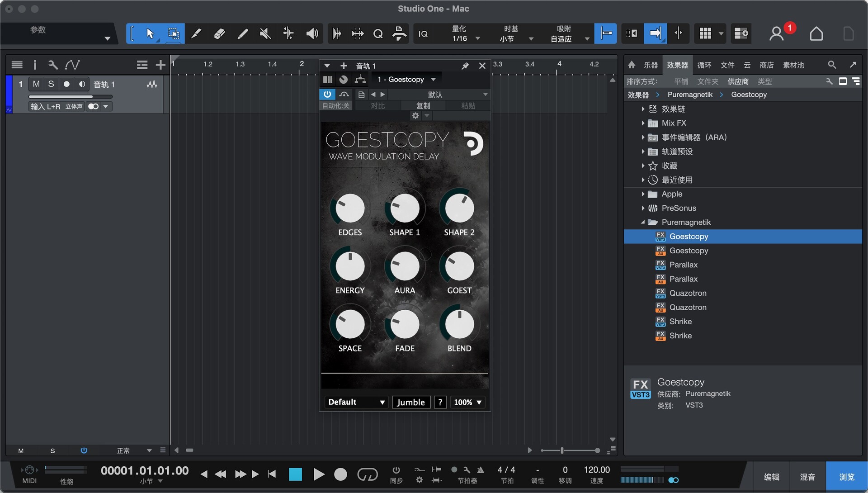Viewport: 868px width, 493px height.
Task: Pin the plugin window
Action: click(x=465, y=66)
